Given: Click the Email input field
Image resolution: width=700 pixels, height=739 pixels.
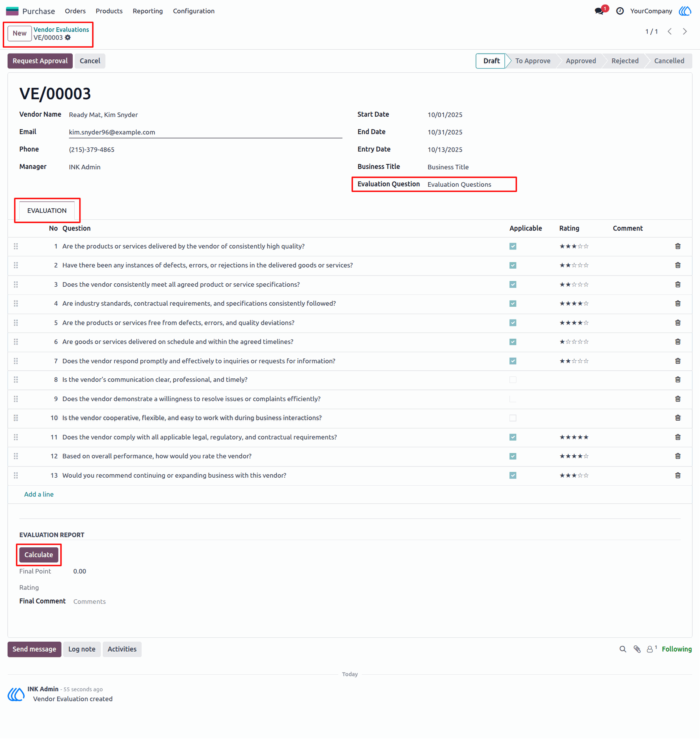Looking at the screenshot, I should tap(205, 132).
